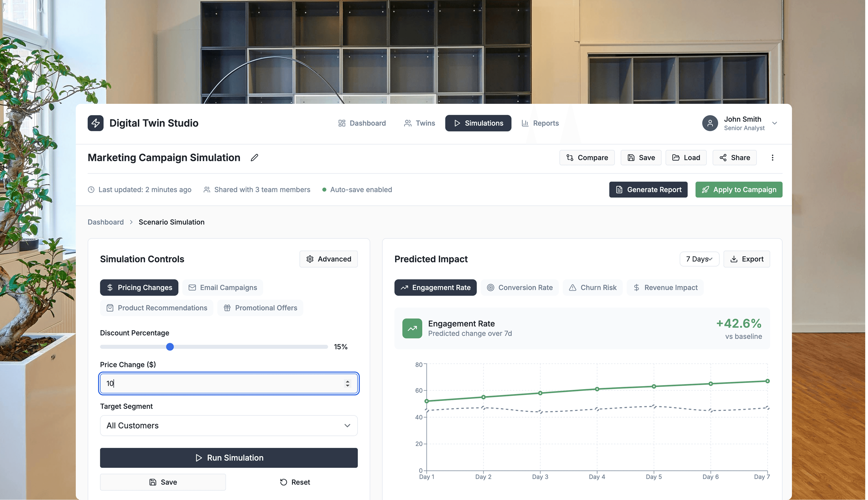The height and width of the screenshot is (500, 868).
Task: Click the Dashboard breadcrumb link
Action: pyautogui.click(x=105, y=222)
